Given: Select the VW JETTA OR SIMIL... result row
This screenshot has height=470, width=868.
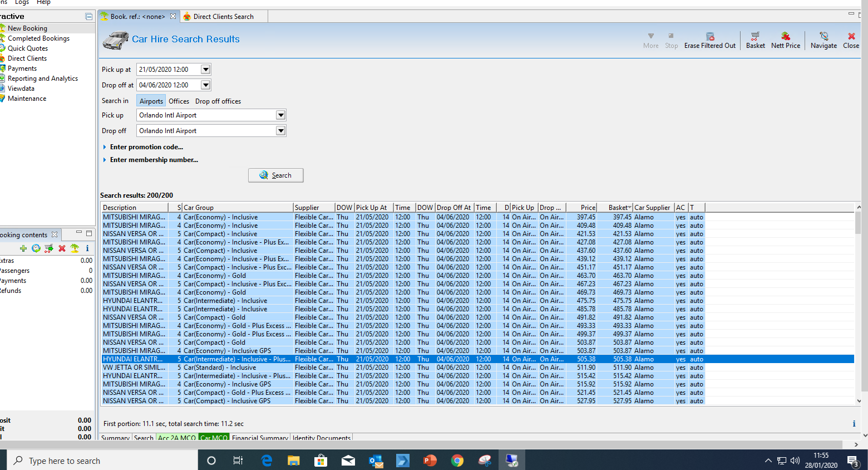Looking at the screenshot, I should point(477,368).
